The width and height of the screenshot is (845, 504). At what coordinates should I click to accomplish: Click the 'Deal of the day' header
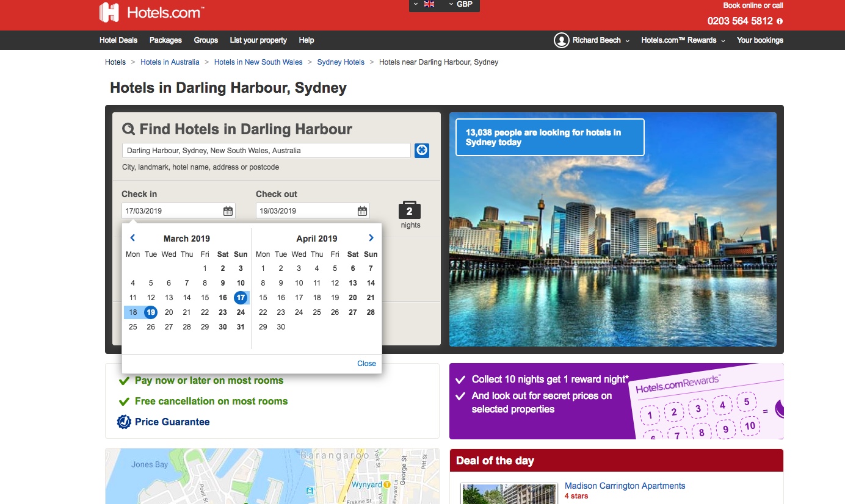[x=617, y=461]
